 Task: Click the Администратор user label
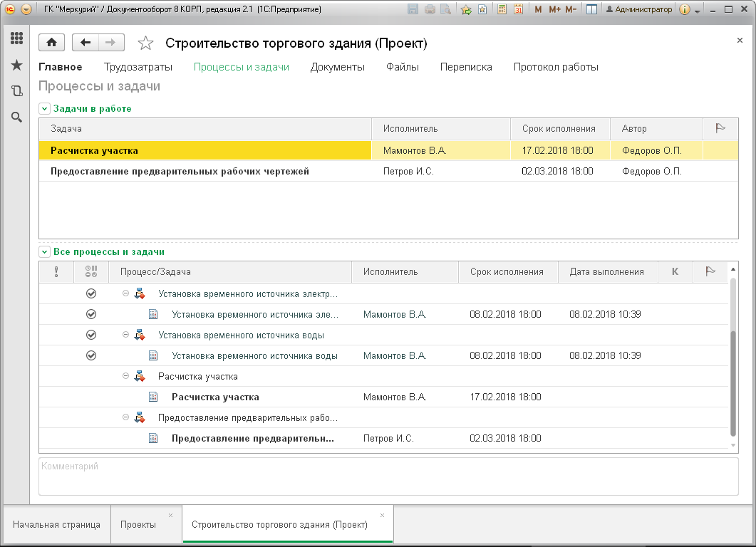639,9
